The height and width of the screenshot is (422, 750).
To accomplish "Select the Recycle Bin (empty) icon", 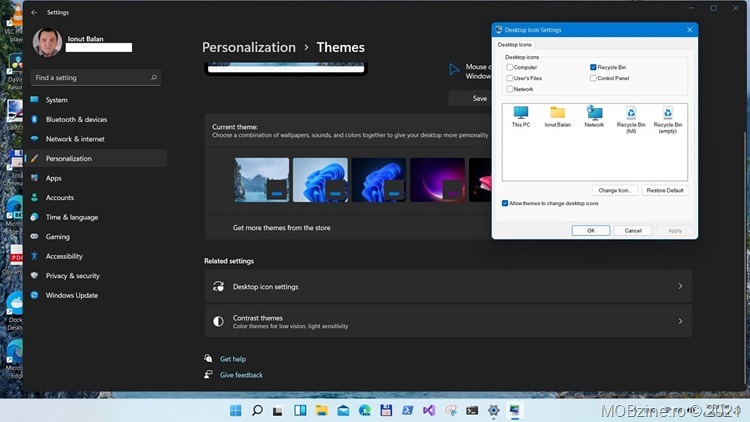I will click(x=668, y=120).
